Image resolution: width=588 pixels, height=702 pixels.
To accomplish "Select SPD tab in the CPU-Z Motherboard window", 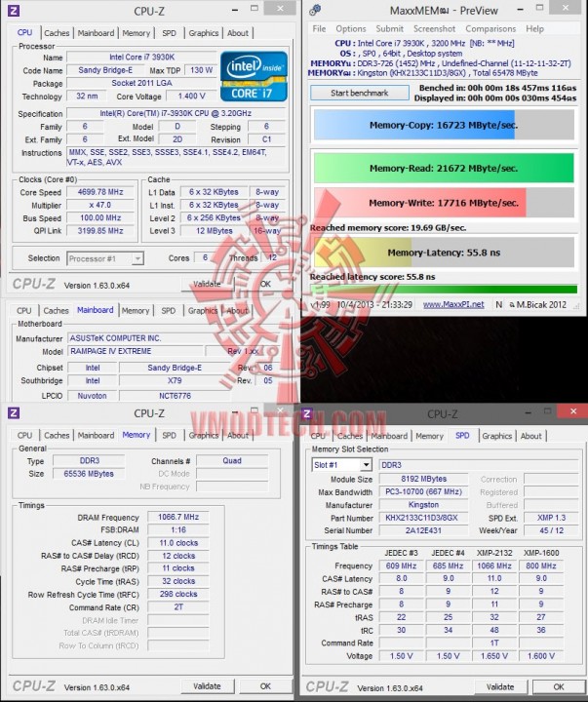I will (169, 311).
